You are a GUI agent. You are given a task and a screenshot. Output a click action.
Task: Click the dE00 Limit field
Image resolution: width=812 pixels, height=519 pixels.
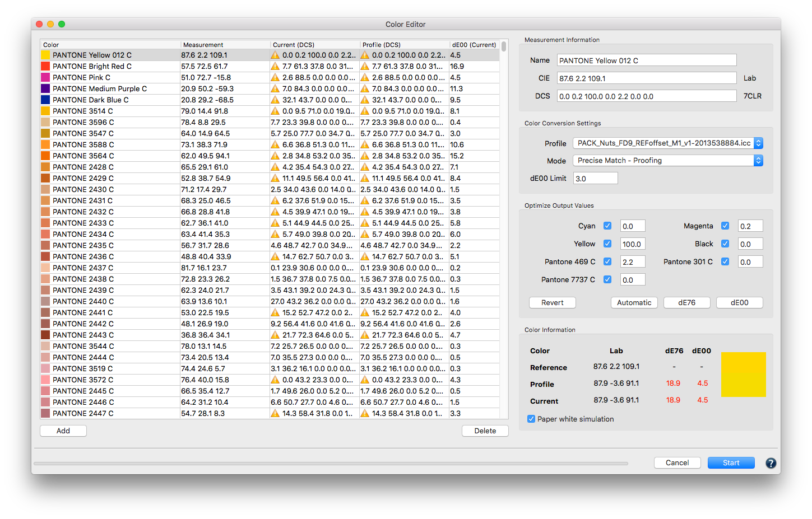tap(596, 179)
